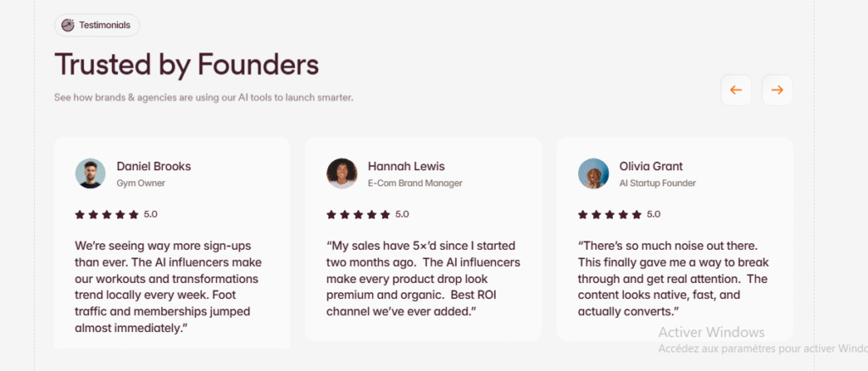Click the name Hannah Lewis

click(x=406, y=166)
